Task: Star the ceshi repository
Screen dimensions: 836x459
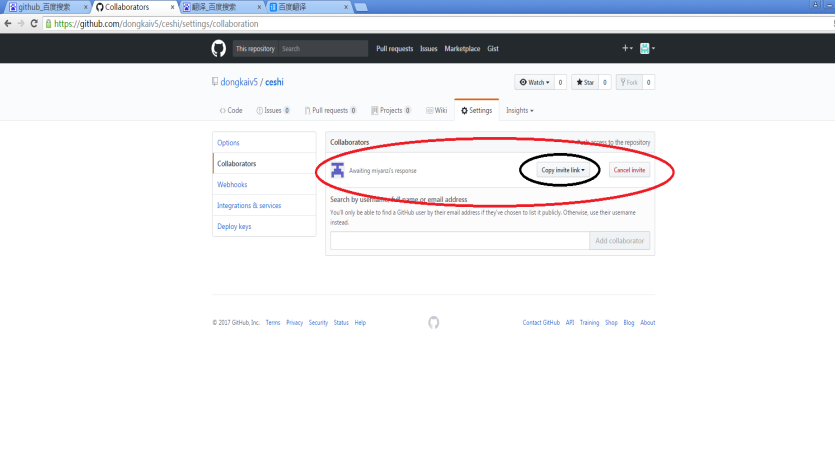Action: 585,82
